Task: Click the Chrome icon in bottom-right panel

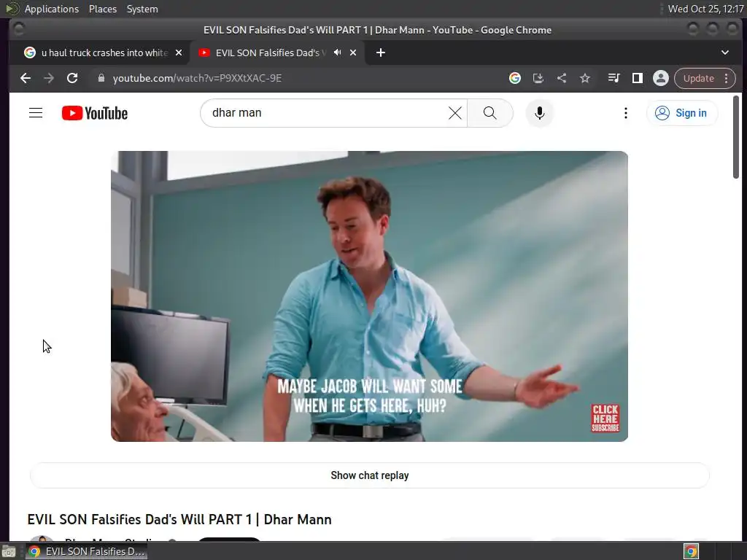Action: point(691,551)
